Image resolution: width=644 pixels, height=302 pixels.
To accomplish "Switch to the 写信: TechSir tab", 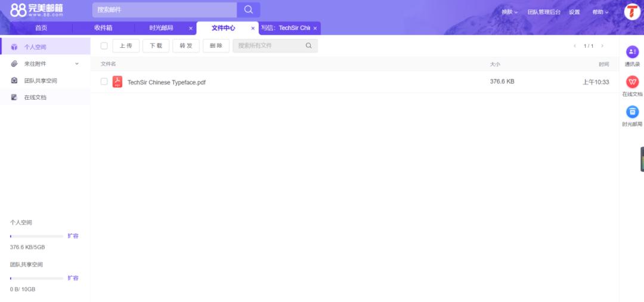I will tap(286, 28).
